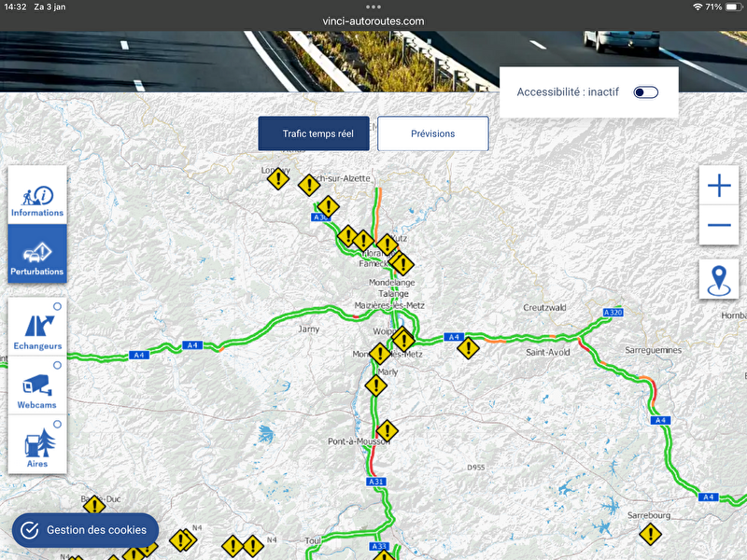Toggle the Accessibilité switch
Image resolution: width=747 pixels, height=560 pixels.
point(645,92)
